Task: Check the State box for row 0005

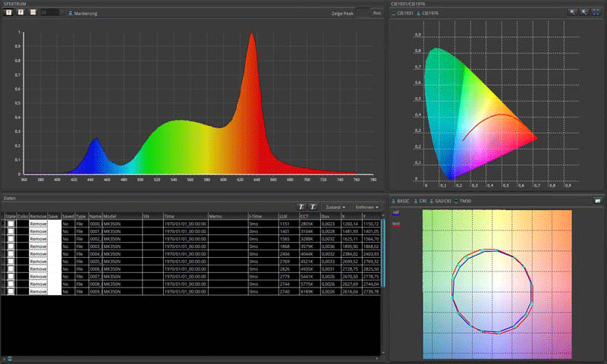Action: coord(11,261)
